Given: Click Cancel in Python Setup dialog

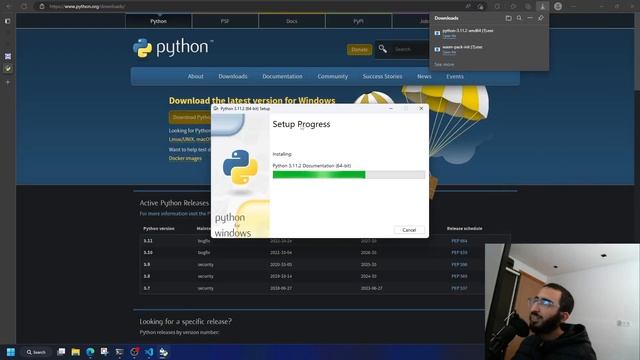Looking at the screenshot, I should pos(409,230).
